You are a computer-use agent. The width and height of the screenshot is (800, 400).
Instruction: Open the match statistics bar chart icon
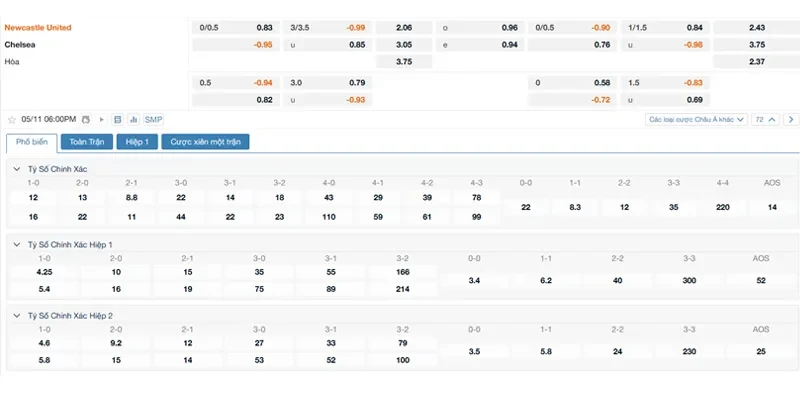[133, 119]
